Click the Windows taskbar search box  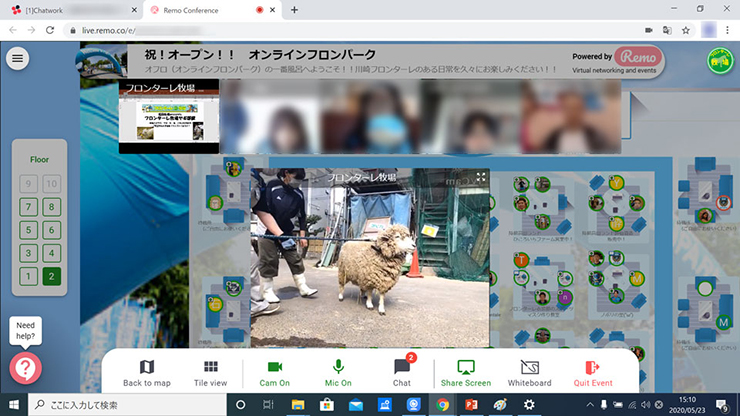coord(128,405)
